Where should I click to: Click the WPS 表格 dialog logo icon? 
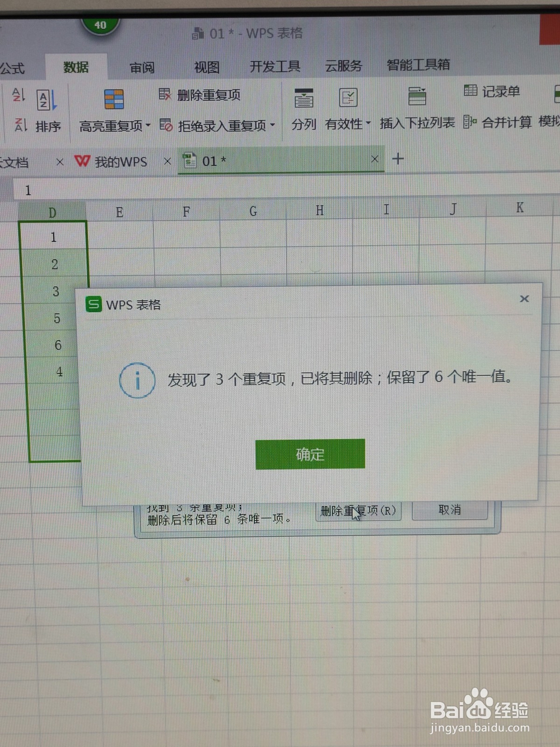(x=93, y=304)
